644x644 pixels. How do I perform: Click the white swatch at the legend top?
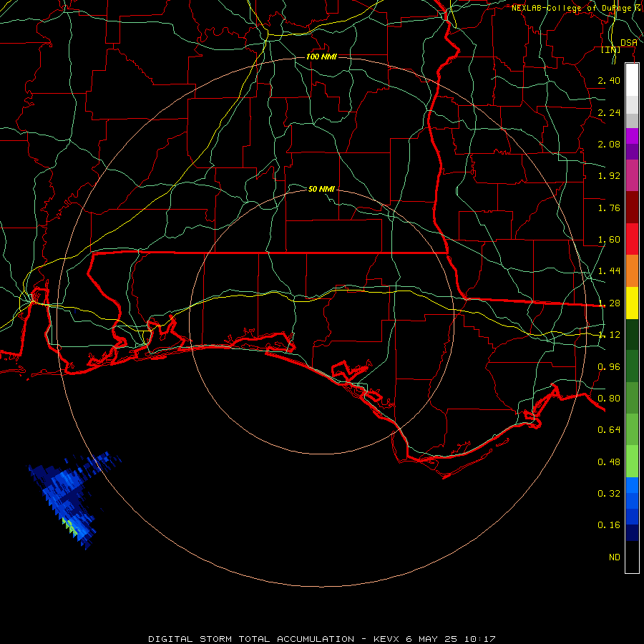[x=632, y=79]
